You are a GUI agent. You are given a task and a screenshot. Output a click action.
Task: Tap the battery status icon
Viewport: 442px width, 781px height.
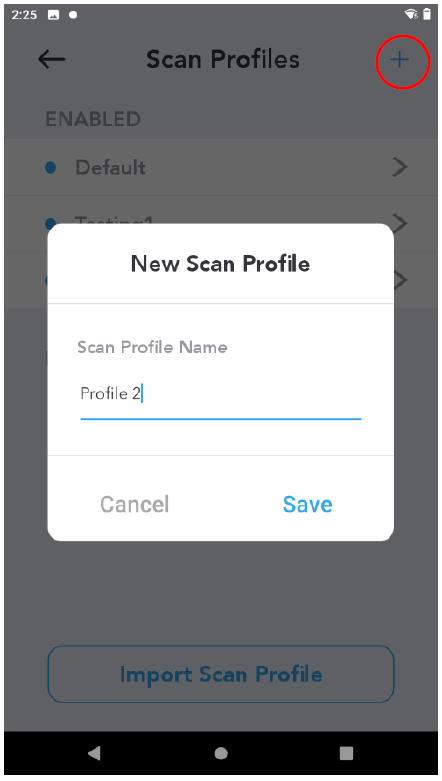(427, 14)
